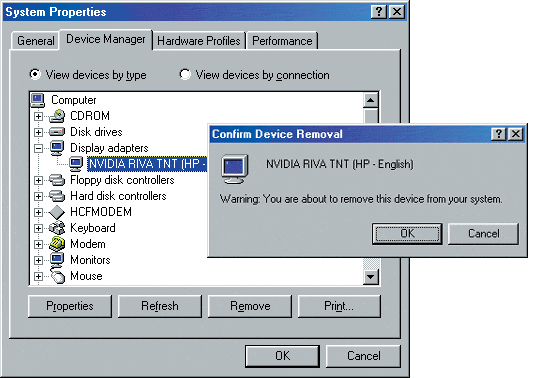Click the Disk drives icon
Screen dimensions: 540x378
[57, 132]
